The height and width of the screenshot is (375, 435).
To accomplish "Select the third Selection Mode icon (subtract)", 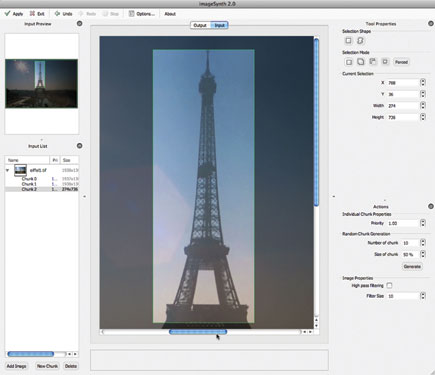I will click(x=373, y=62).
